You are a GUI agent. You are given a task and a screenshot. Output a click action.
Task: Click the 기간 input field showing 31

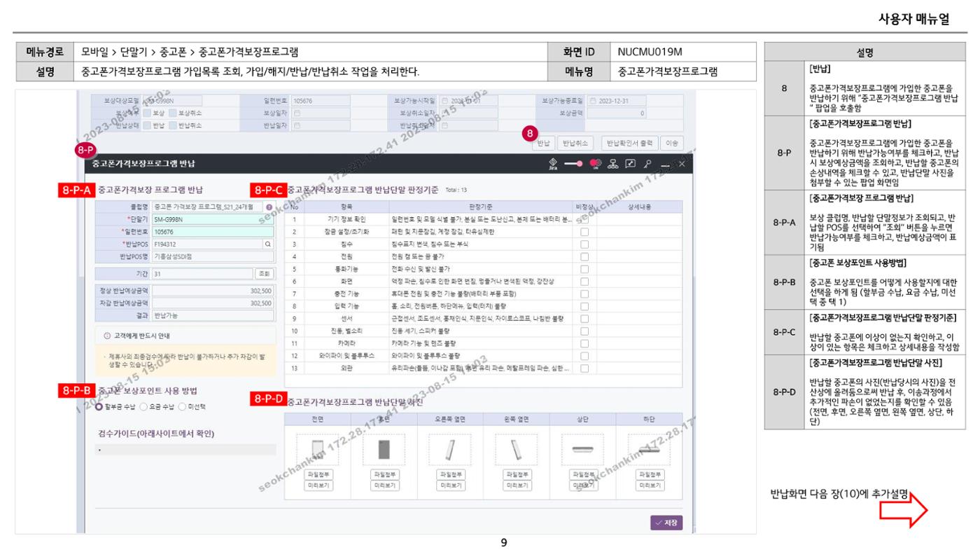(x=202, y=273)
